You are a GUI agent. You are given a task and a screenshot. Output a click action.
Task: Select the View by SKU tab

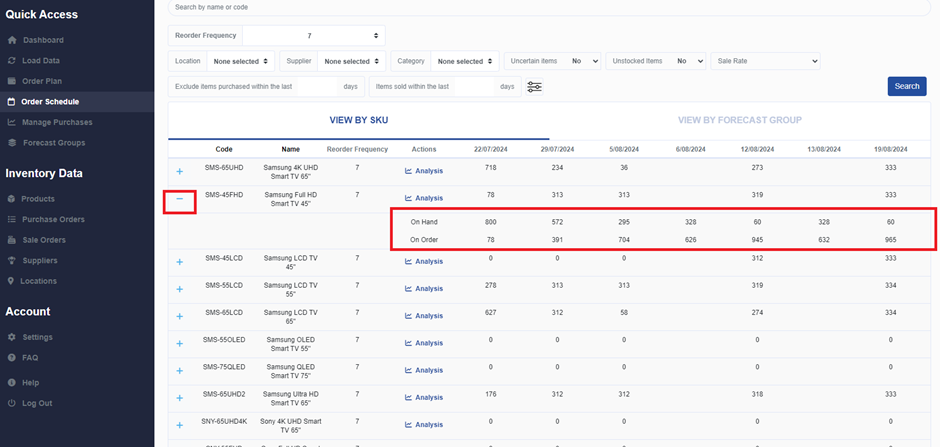pos(358,120)
